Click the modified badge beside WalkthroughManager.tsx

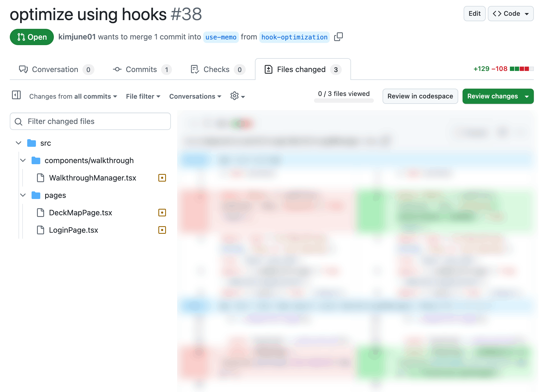(x=162, y=178)
